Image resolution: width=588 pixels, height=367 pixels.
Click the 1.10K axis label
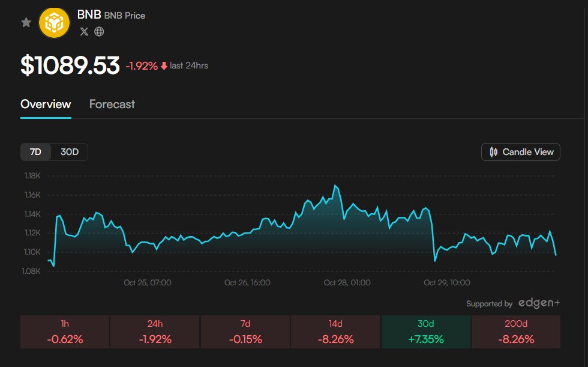click(x=32, y=252)
